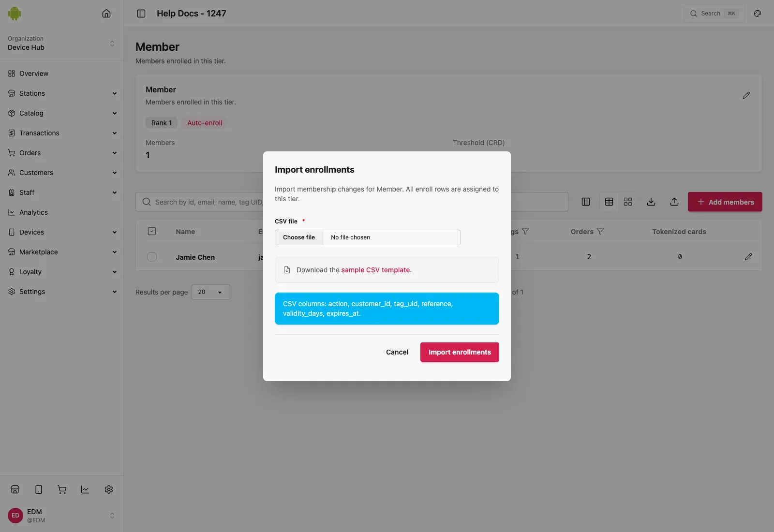Switch to table view icon

click(x=609, y=202)
